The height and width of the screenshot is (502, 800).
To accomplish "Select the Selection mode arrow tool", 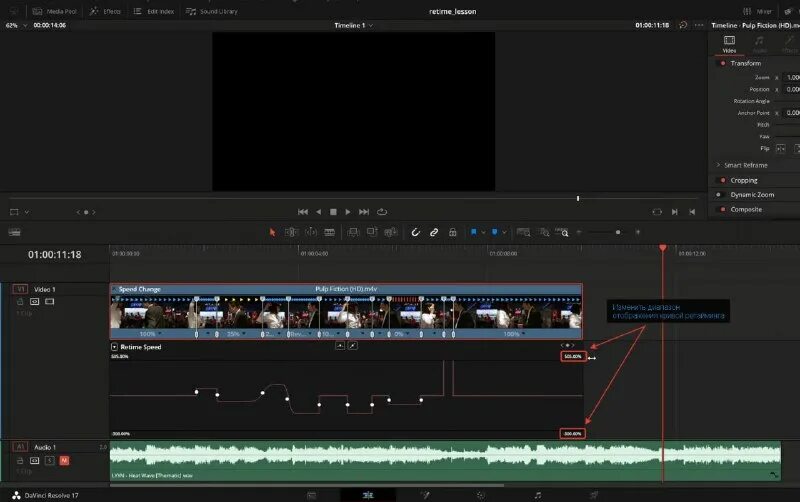I will pos(272,232).
